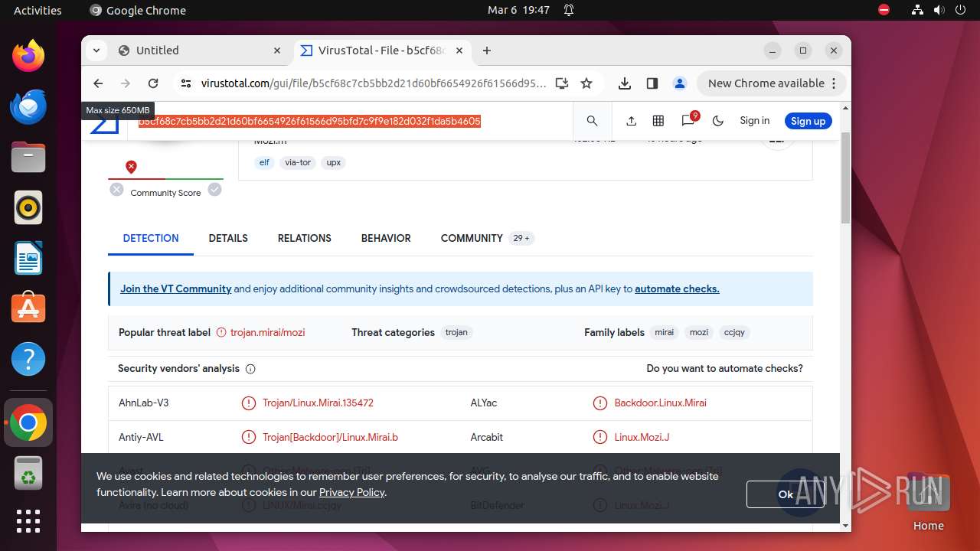Open Firefox from the dock
The image size is (980, 551).
click(x=28, y=56)
